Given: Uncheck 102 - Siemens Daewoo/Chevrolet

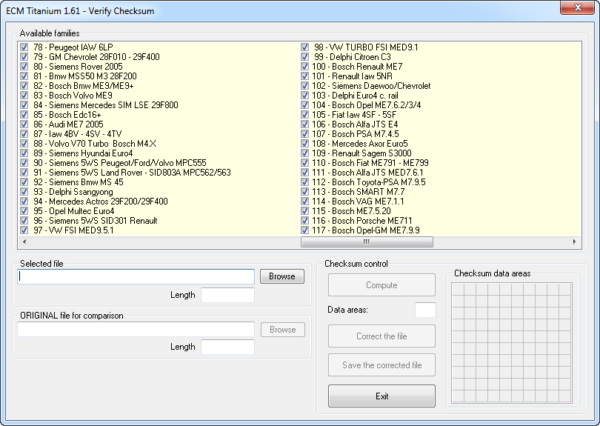Looking at the screenshot, I should [305, 85].
